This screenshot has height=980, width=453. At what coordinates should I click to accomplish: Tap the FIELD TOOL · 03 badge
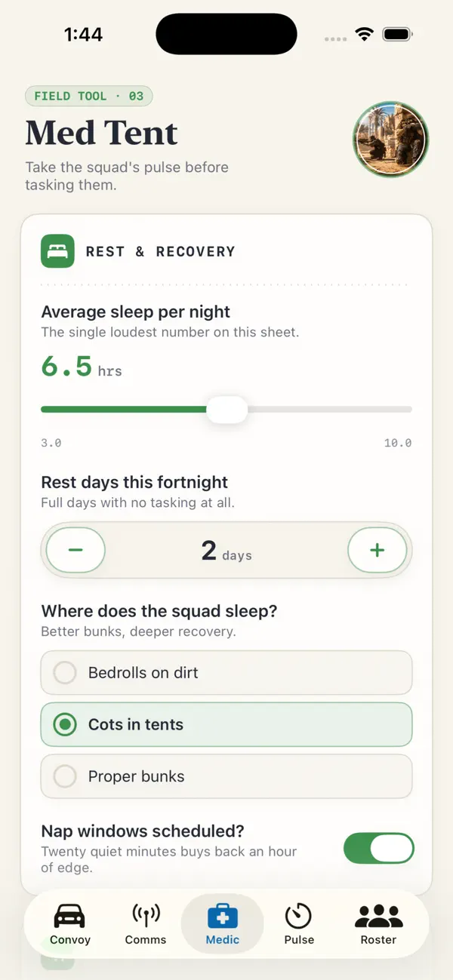coord(89,96)
